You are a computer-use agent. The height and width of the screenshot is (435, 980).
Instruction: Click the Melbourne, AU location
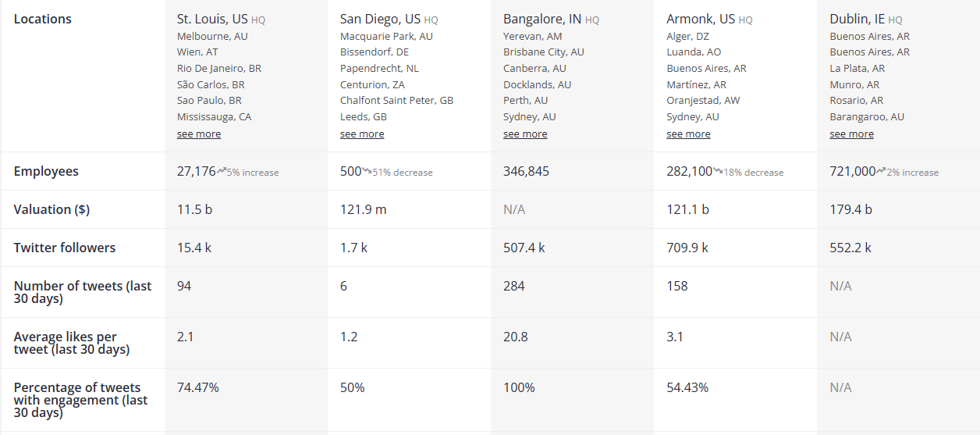click(212, 36)
